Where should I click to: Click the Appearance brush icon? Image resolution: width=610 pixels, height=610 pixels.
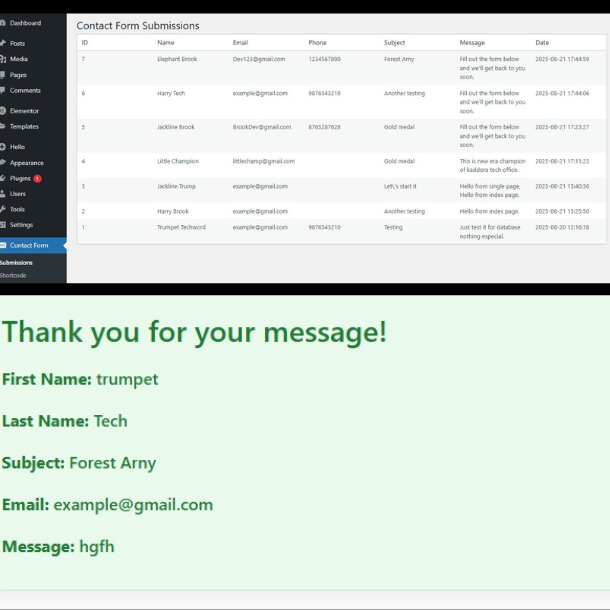pos(4,163)
